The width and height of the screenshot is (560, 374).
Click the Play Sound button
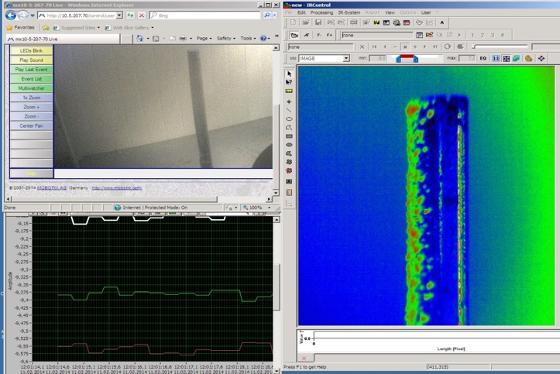click(x=31, y=60)
